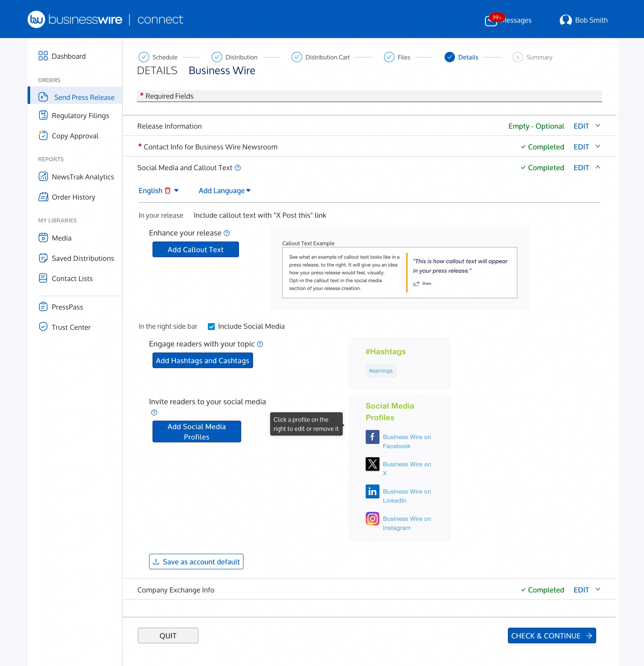Click the Share icon in callout example
The width and height of the screenshot is (644, 666).
[416, 283]
